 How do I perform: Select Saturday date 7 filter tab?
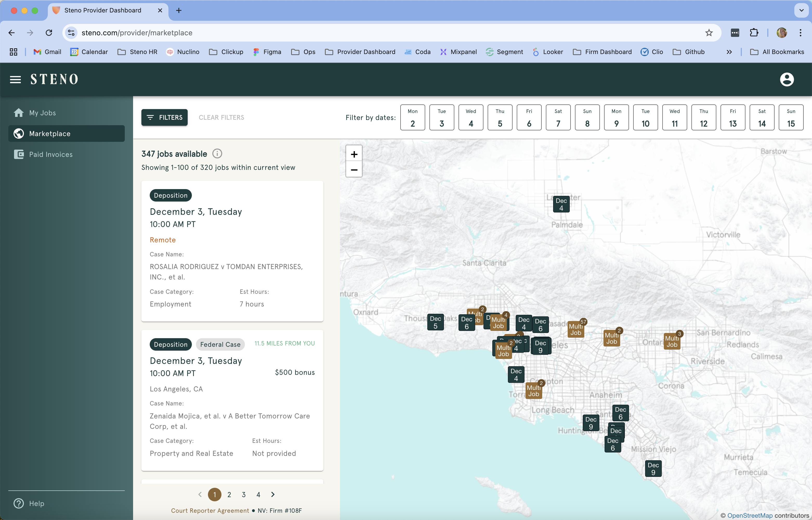(558, 117)
